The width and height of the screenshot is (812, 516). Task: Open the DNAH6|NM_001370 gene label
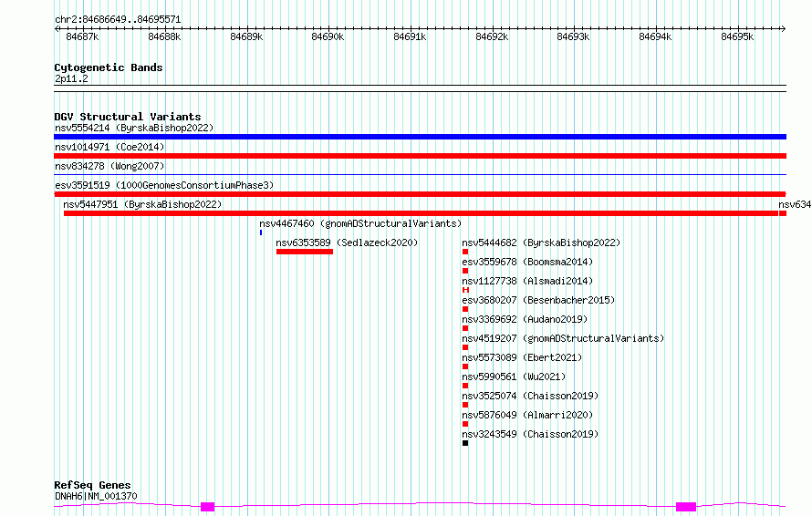click(x=96, y=496)
